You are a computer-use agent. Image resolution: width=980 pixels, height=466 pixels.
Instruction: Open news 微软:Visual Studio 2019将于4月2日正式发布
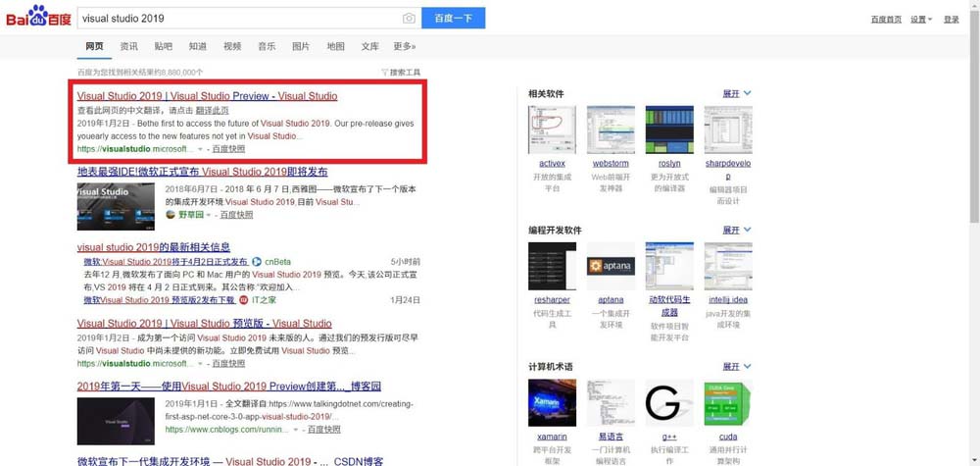tap(166, 262)
